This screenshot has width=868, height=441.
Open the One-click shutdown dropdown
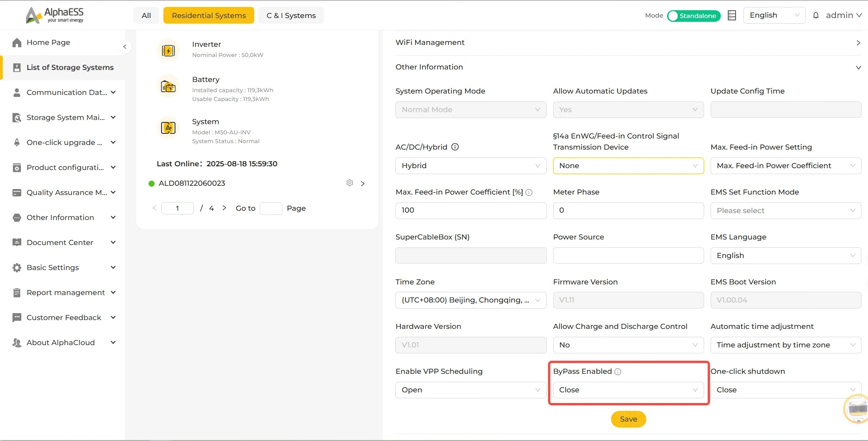click(786, 390)
